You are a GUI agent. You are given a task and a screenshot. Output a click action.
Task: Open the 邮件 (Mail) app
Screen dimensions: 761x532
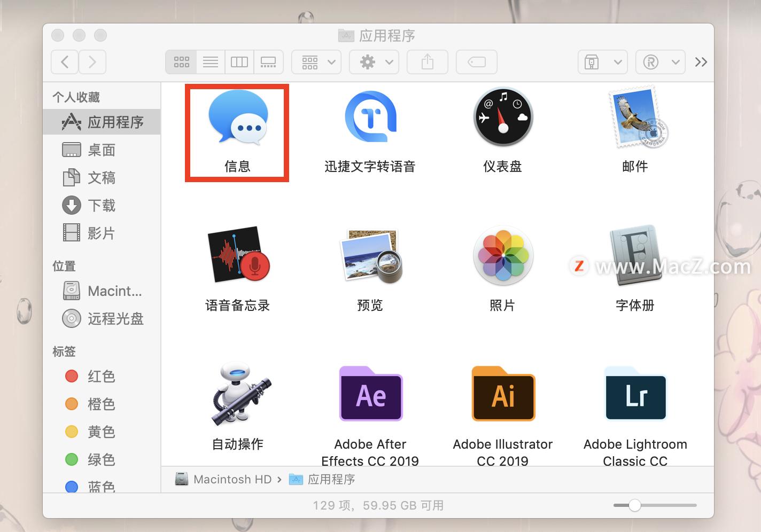635,118
